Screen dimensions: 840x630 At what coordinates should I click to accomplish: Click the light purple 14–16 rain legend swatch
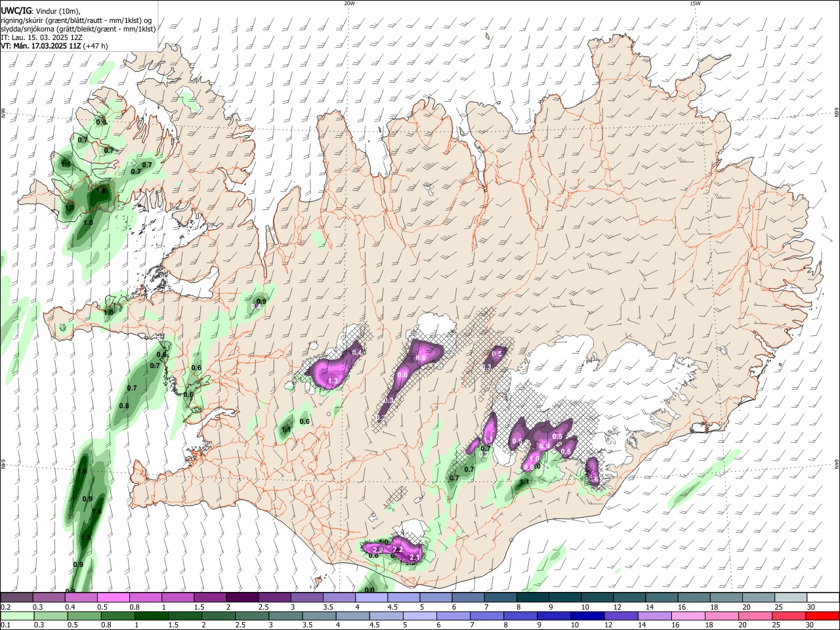[x=655, y=616]
